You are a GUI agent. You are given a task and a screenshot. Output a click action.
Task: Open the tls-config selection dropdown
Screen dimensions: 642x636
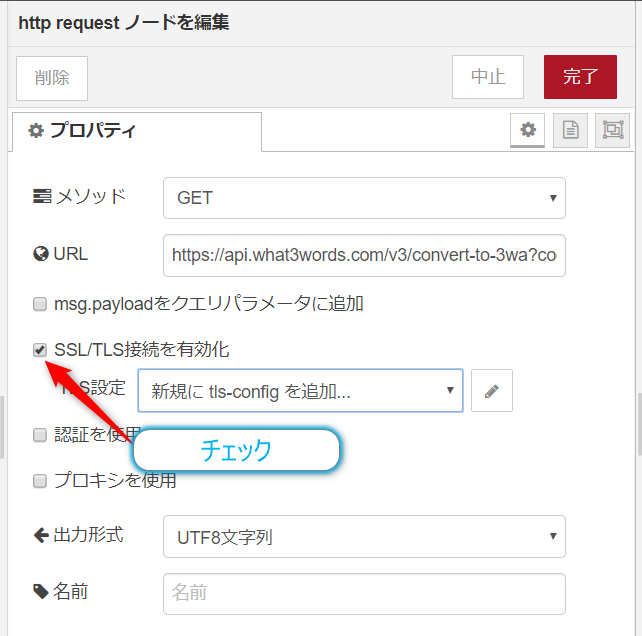[301, 391]
